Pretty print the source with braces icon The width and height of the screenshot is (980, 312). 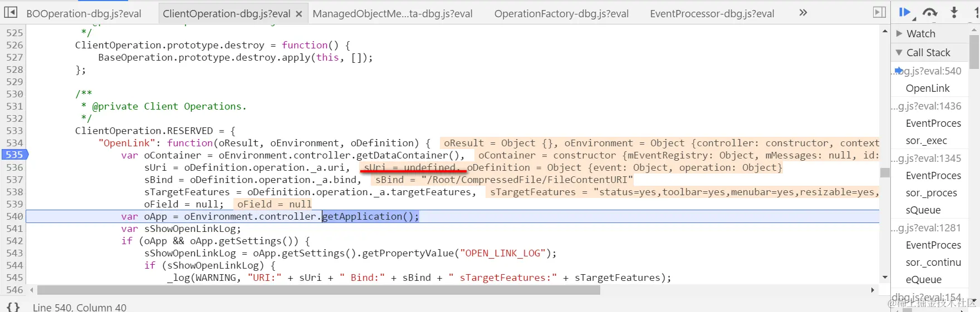click(x=13, y=306)
